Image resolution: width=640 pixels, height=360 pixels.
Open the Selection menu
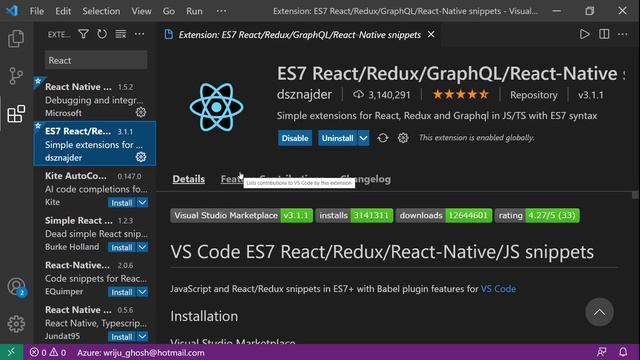101,11
